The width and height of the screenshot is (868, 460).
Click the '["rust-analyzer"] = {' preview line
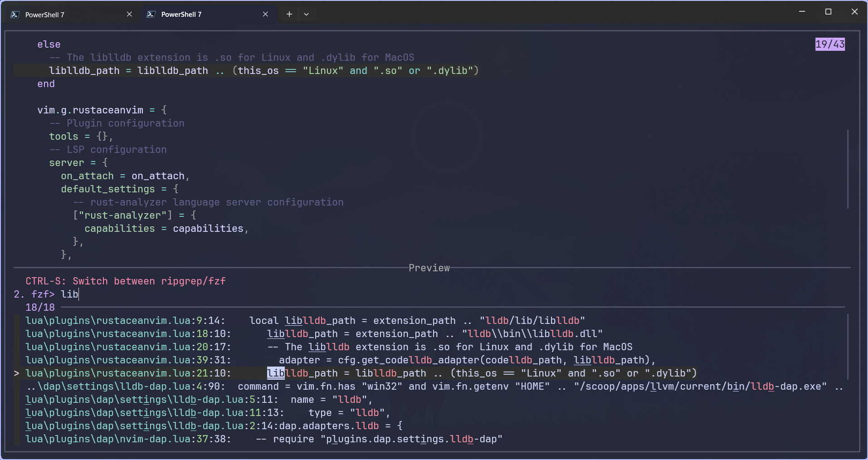click(134, 215)
